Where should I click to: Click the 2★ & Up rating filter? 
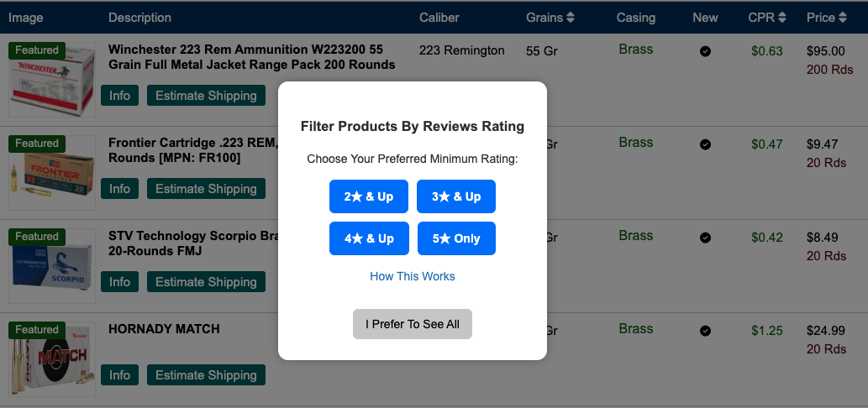pyautogui.click(x=368, y=196)
